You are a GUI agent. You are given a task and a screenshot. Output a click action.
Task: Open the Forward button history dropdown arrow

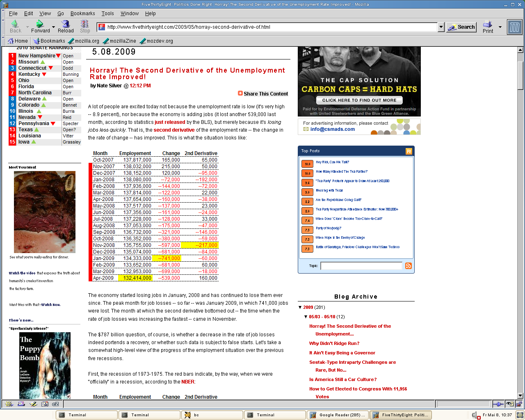(x=53, y=27)
